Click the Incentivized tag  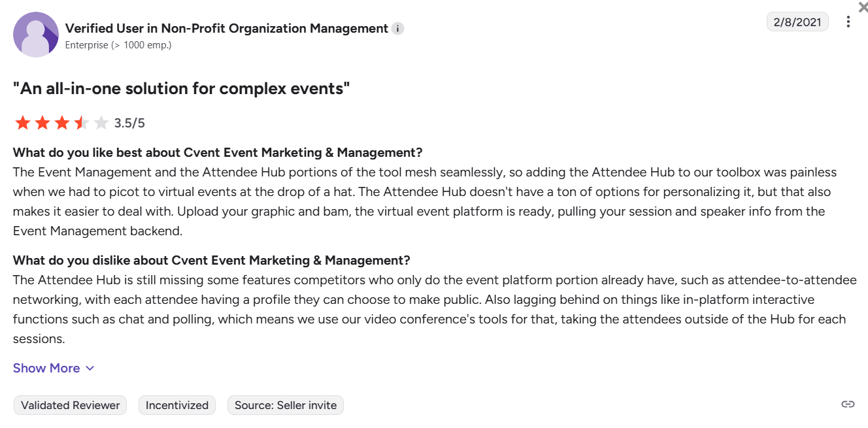tap(177, 405)
